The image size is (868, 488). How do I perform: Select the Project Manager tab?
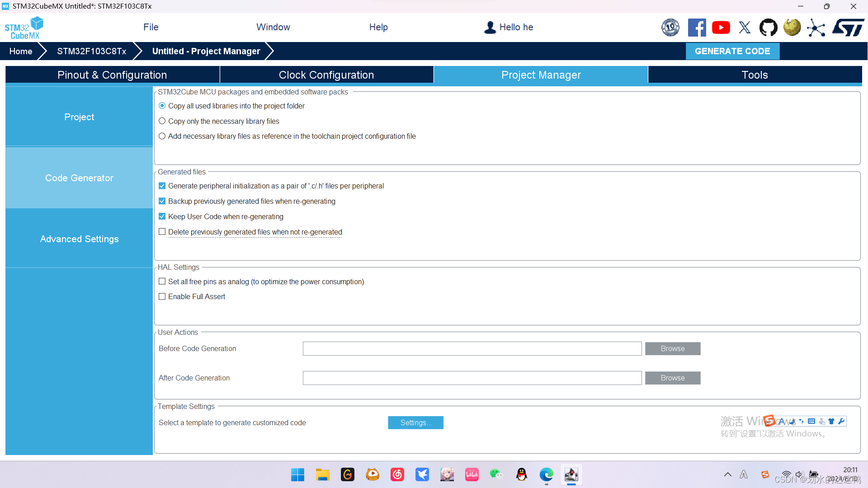(541, 75)
